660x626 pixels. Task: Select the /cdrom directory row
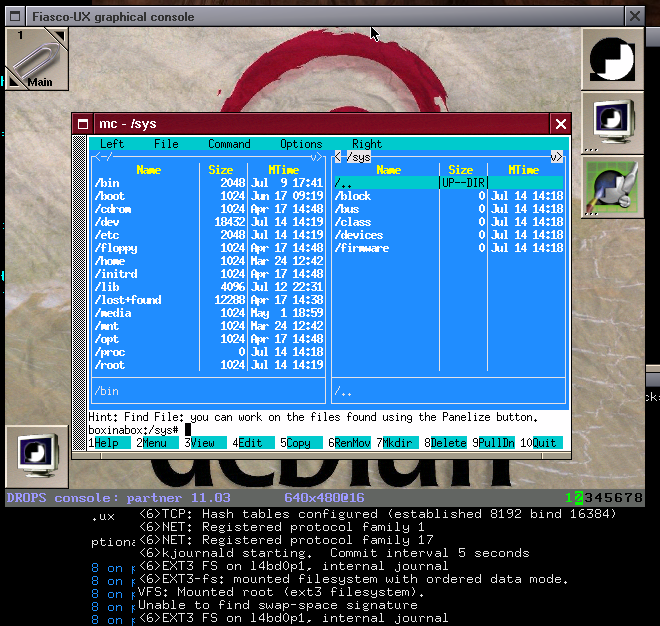pos(208,209)
